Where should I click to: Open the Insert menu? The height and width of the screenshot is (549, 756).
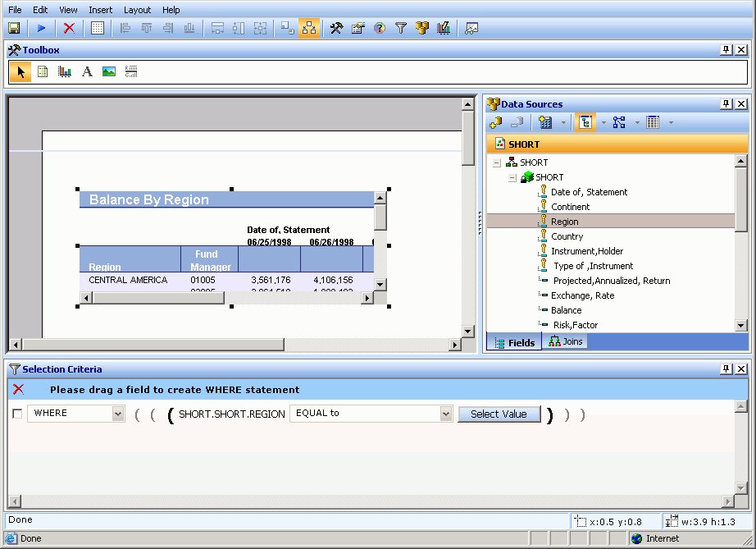[100, 10]
